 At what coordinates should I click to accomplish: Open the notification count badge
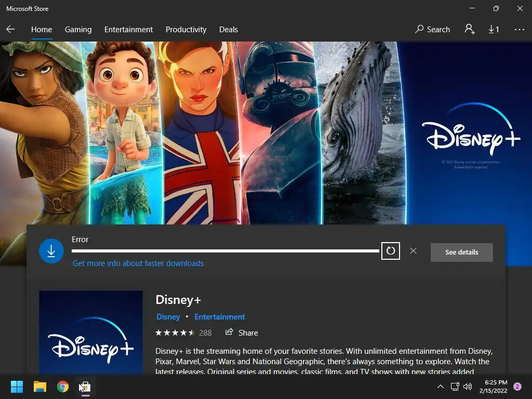517,387
